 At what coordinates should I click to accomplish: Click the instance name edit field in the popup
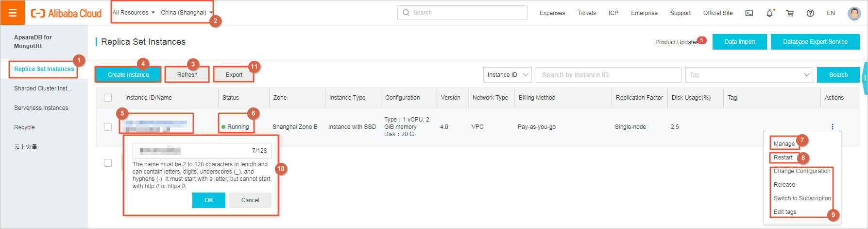tap(202, 151)
